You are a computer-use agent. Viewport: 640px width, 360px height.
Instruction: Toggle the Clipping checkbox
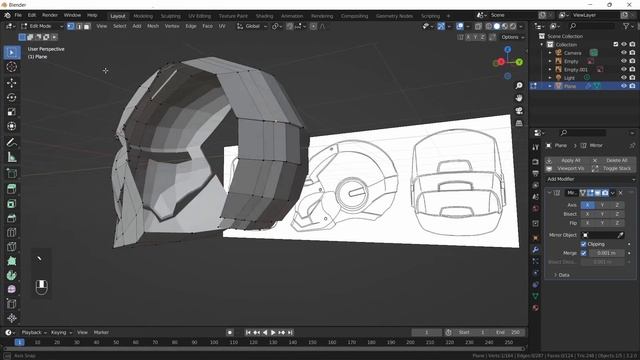tap(584, 244)
